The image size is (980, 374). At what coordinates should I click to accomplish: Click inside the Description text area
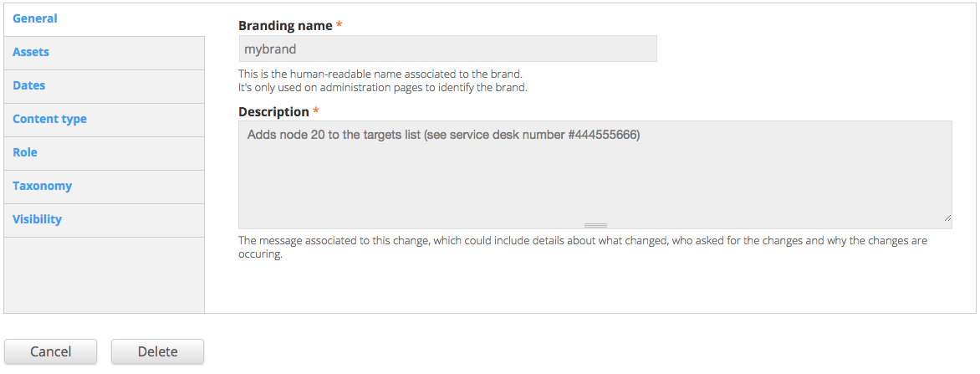point(595,175)
